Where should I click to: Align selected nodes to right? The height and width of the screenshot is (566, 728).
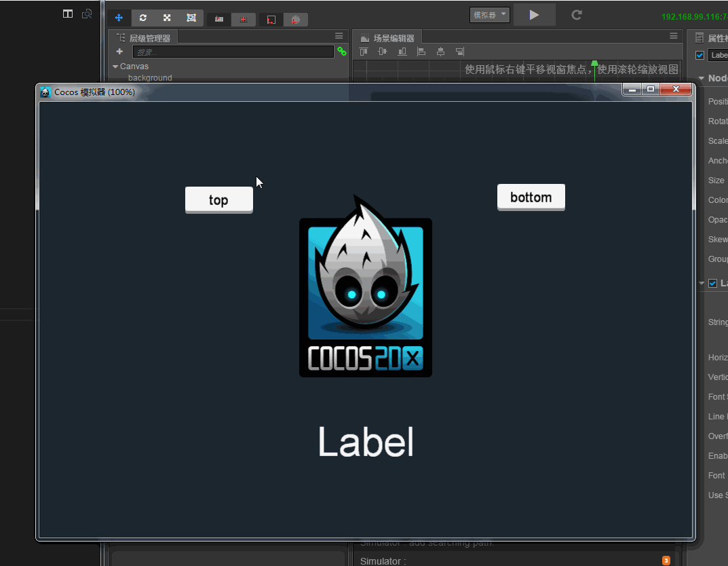click(459, 52)
